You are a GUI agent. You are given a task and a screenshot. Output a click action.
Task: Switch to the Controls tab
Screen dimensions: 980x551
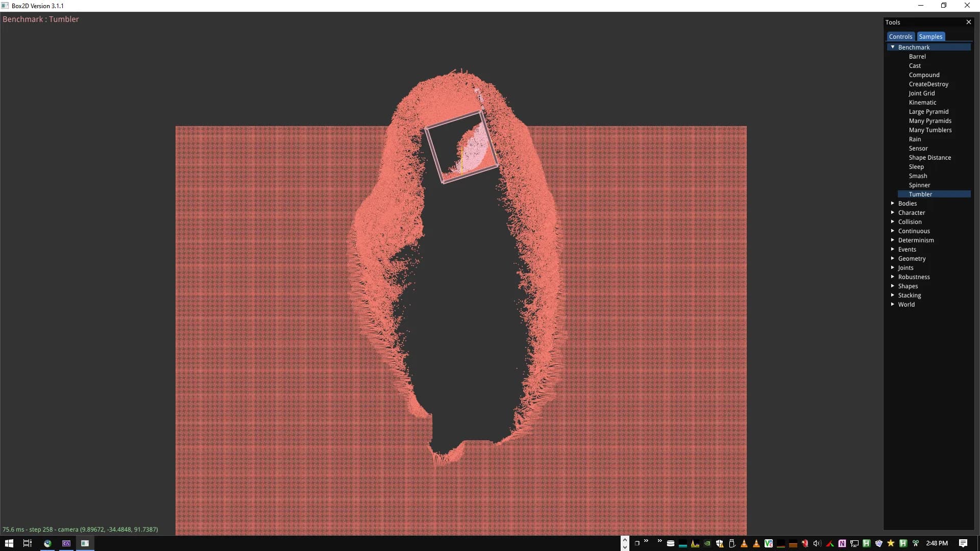[x=900, y=37]
